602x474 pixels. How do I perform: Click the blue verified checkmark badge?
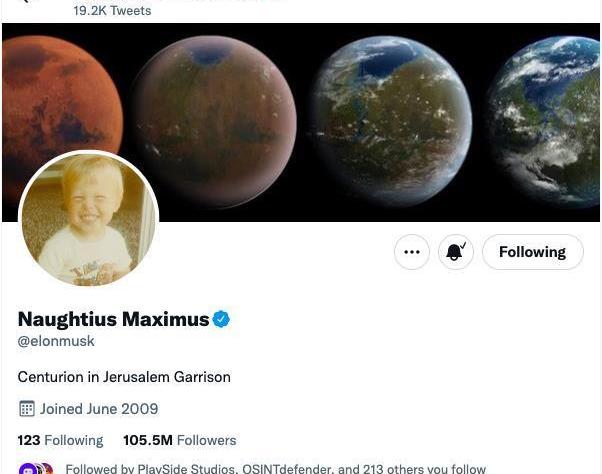point(221,319)
